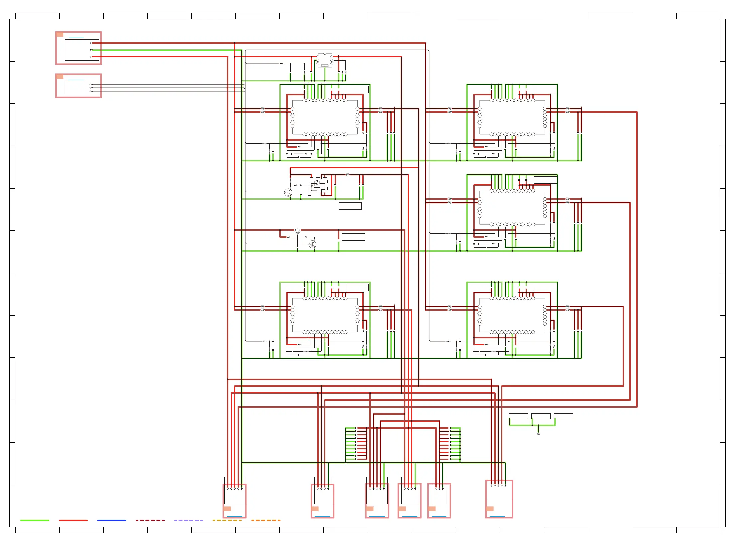
Task: Click the solid blue legend line
Action: pyautogui.click(x=112, y=520)
